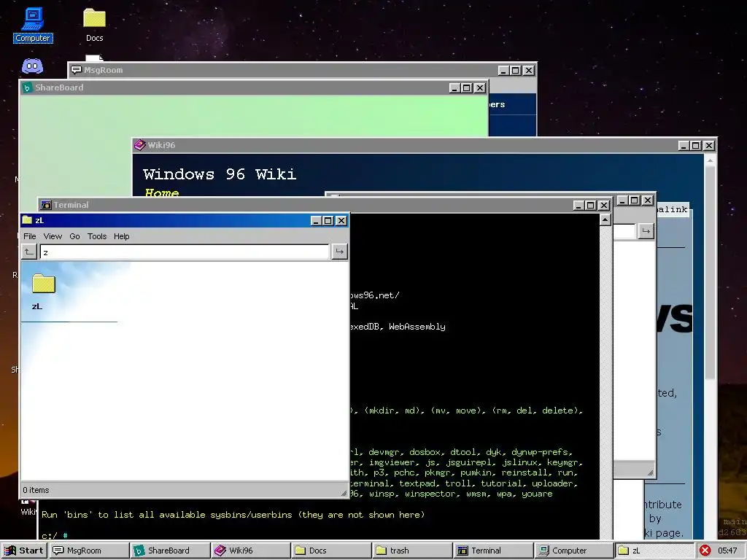Click the Terminal prompt line 'c:/ #'
The image size is (747, 560).
point(54,536)
